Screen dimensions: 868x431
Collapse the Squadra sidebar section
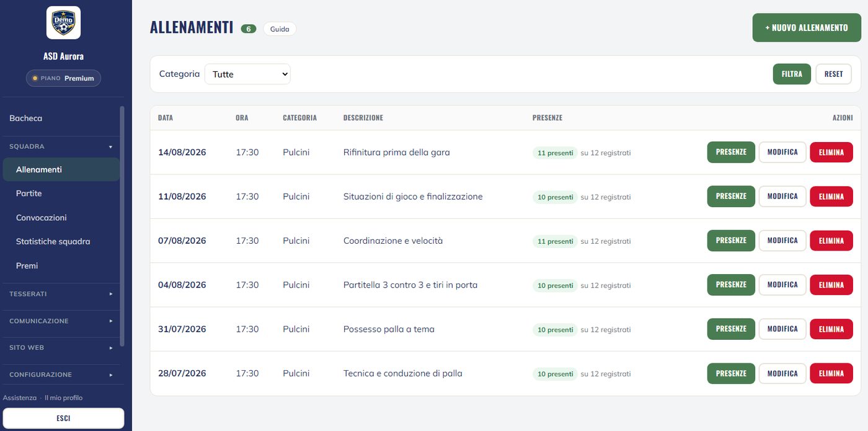(61, 146)
